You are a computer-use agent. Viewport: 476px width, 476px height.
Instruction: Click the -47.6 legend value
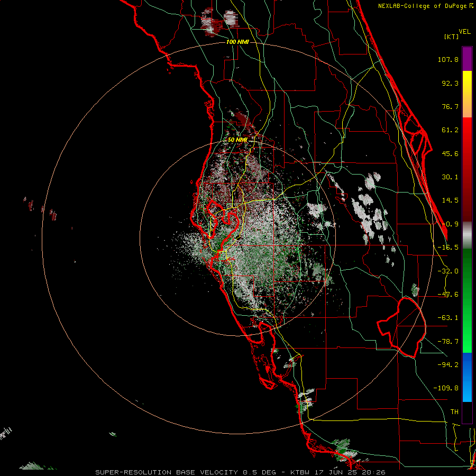click(x=448, y=295)
